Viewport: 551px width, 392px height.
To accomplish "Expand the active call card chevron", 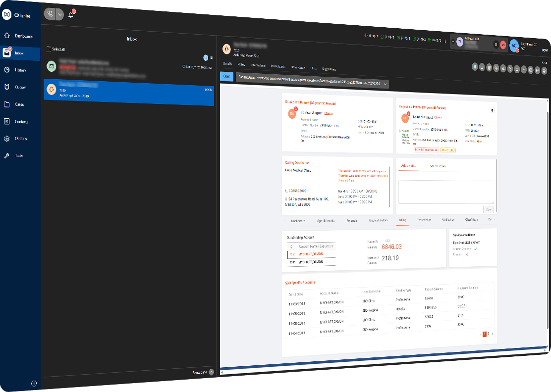I will [x=453, y=42].
